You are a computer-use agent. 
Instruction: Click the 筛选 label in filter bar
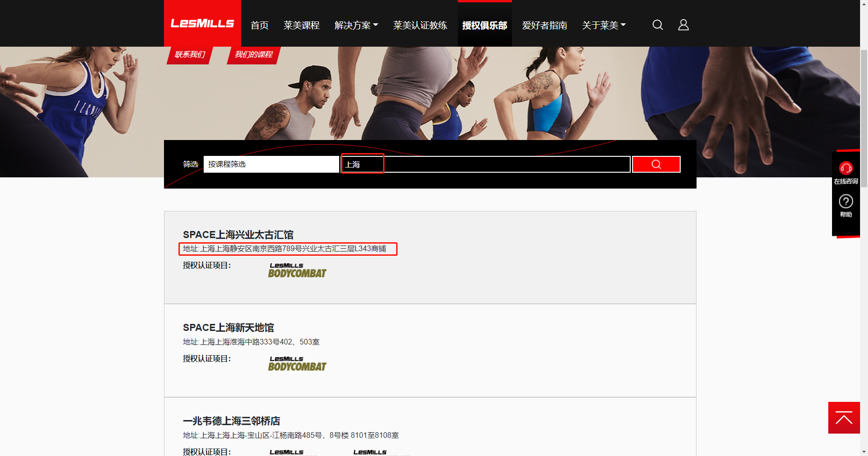click(191, 164)
